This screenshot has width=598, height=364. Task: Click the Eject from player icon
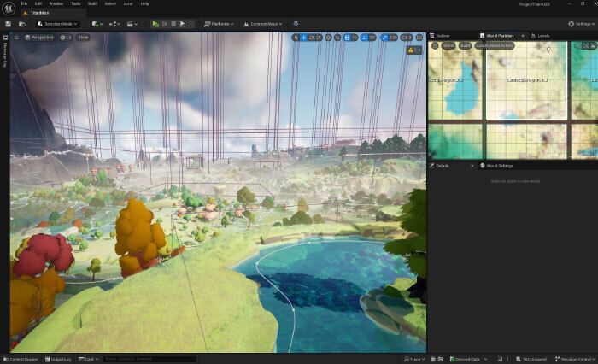182,24
